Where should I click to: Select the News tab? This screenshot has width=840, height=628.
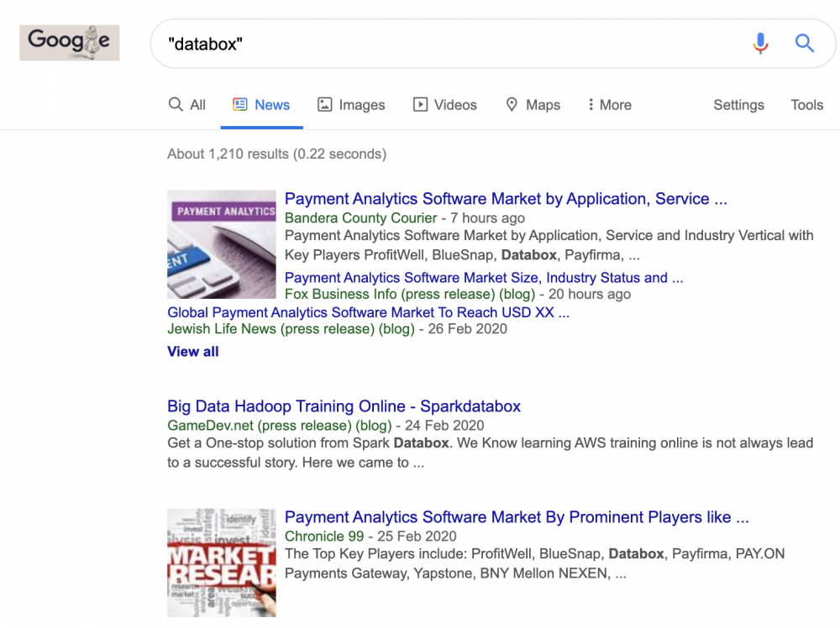coord(261,105)
